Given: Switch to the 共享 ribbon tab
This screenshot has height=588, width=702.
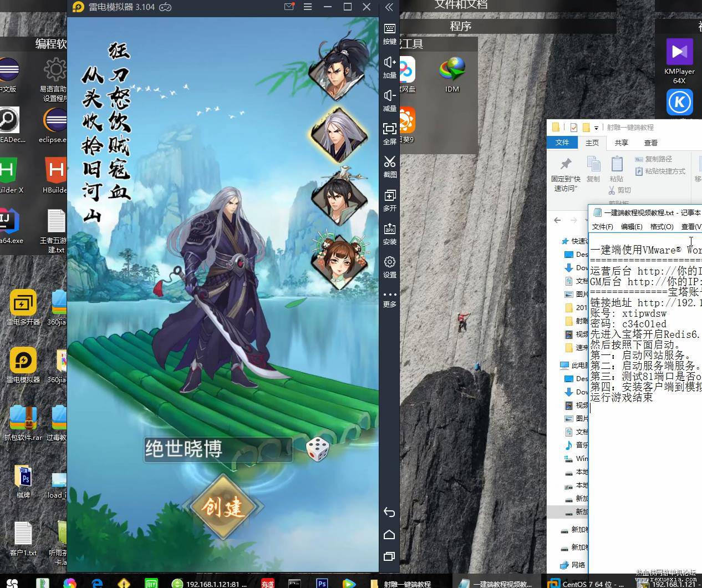Looking at the screenshot, I should (x=622, y=143).
